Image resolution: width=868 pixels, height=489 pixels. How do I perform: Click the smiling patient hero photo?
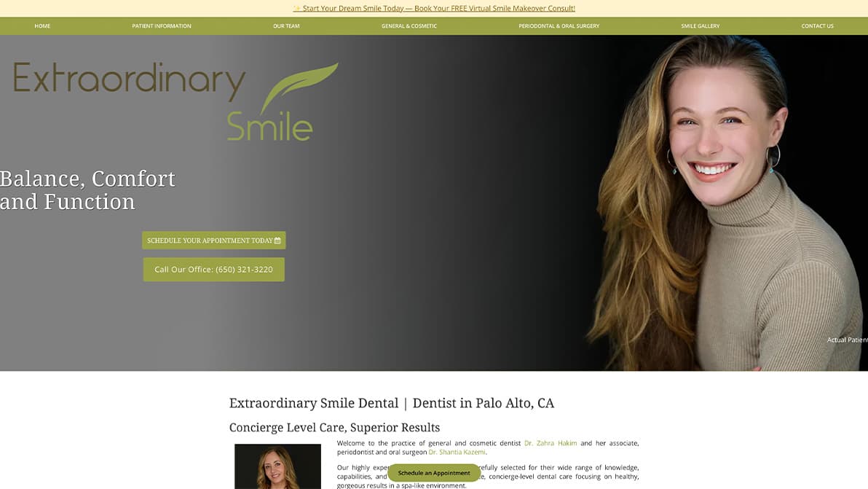[725, 203]
